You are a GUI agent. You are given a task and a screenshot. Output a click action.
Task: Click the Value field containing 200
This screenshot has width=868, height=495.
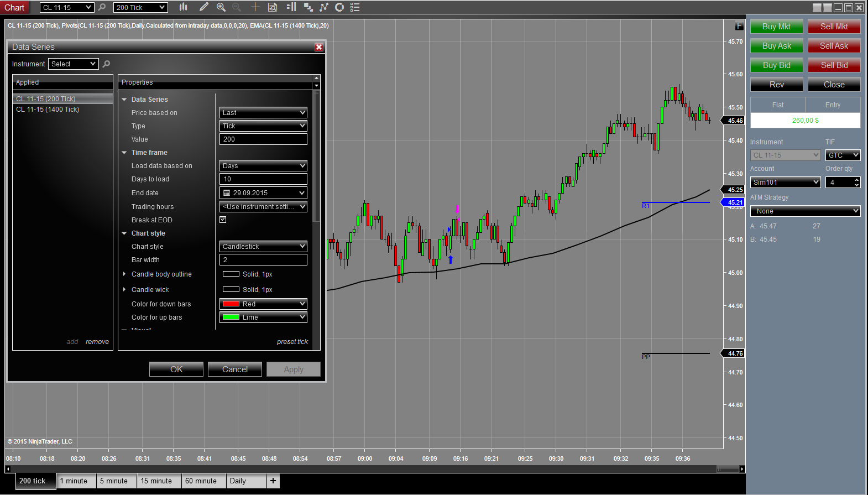(x=263, y=139)
